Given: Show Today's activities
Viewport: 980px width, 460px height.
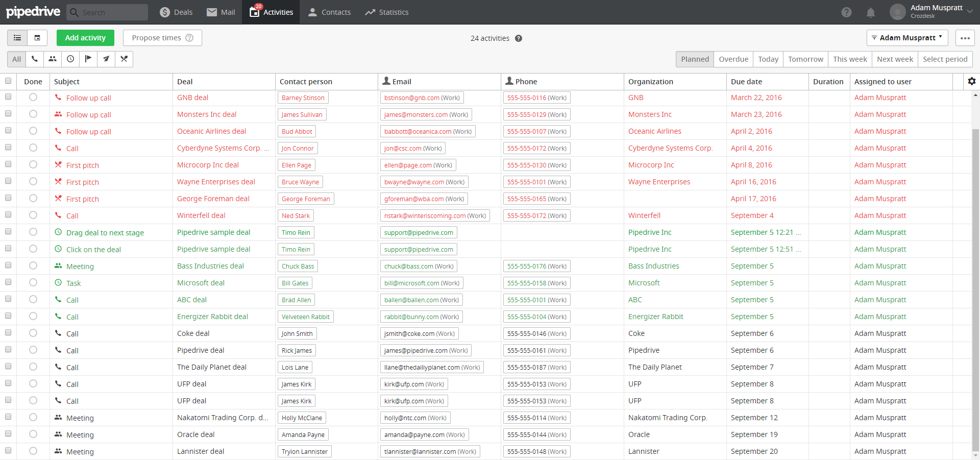Looking at the screenshot, I should click(x=768, y=59).
